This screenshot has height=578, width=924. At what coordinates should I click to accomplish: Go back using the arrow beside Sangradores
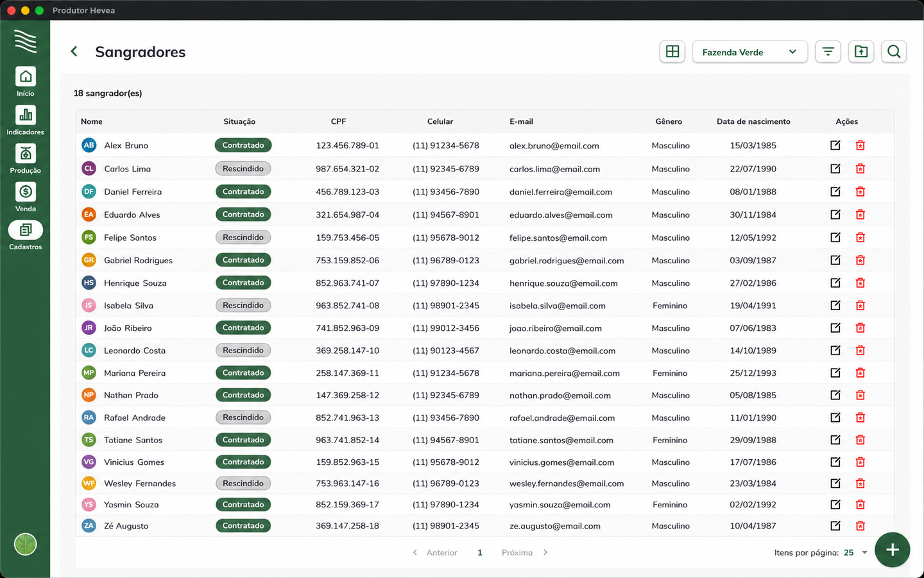(x=74, y=51)
